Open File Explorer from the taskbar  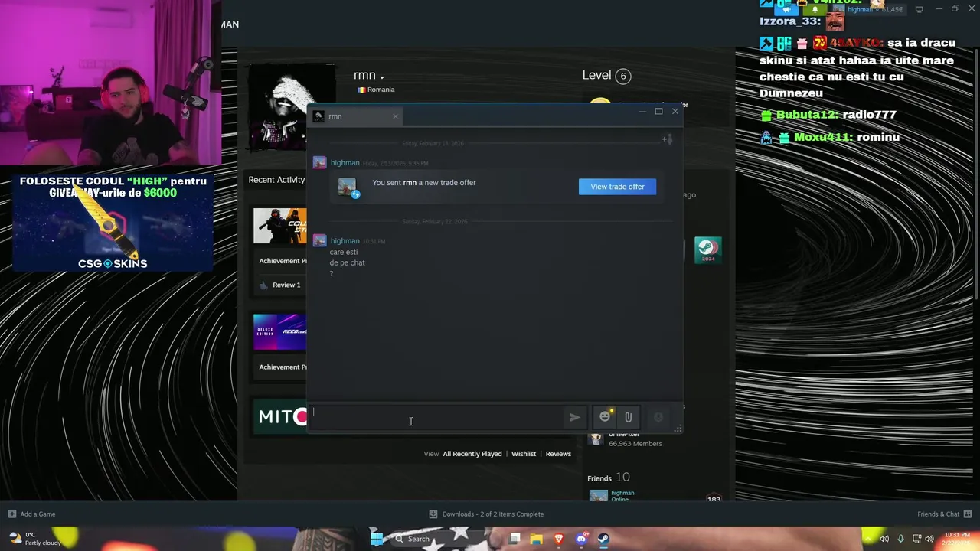point(537,539)
